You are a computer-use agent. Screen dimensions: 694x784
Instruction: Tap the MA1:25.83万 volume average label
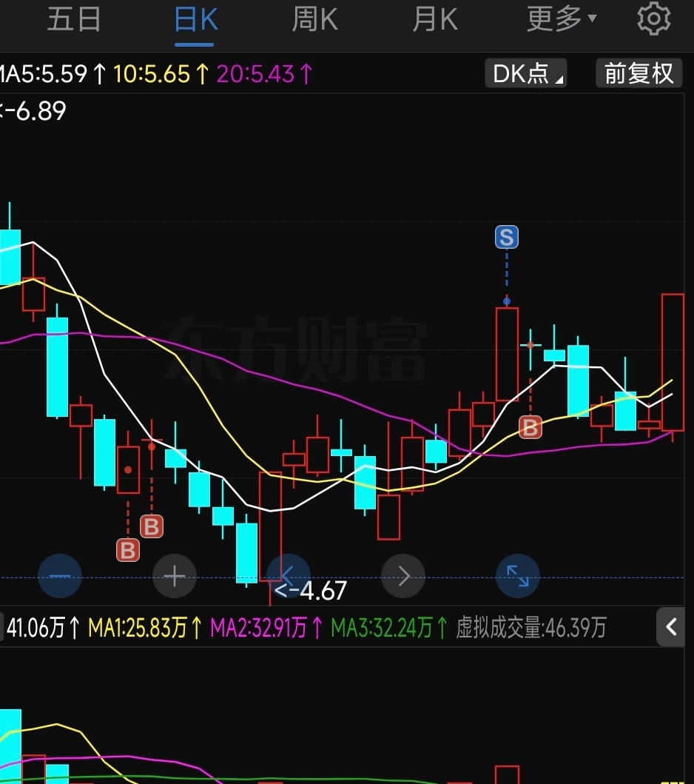point(145,627)
